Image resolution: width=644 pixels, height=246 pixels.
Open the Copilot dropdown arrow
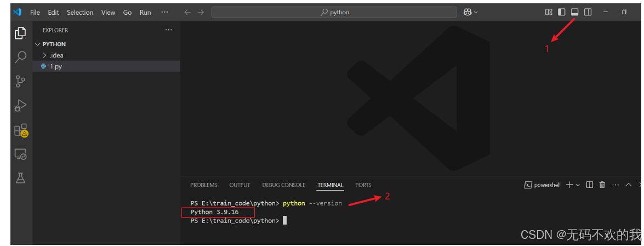coord(476,12)
